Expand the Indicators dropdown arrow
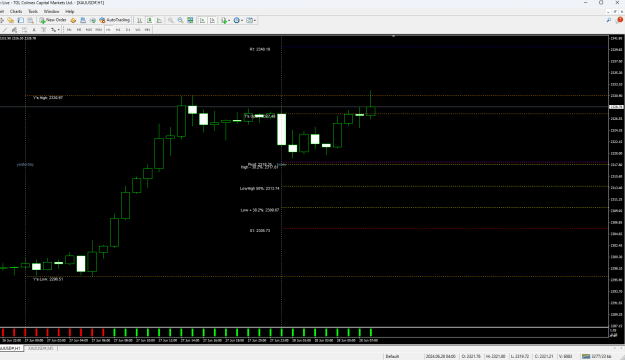Viewport: 625px width, 360px height. click(x=229, y=20)
